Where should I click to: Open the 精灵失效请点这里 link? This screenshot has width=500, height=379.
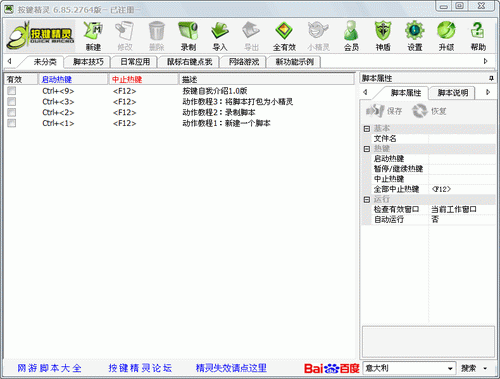(x=231, y=368)
